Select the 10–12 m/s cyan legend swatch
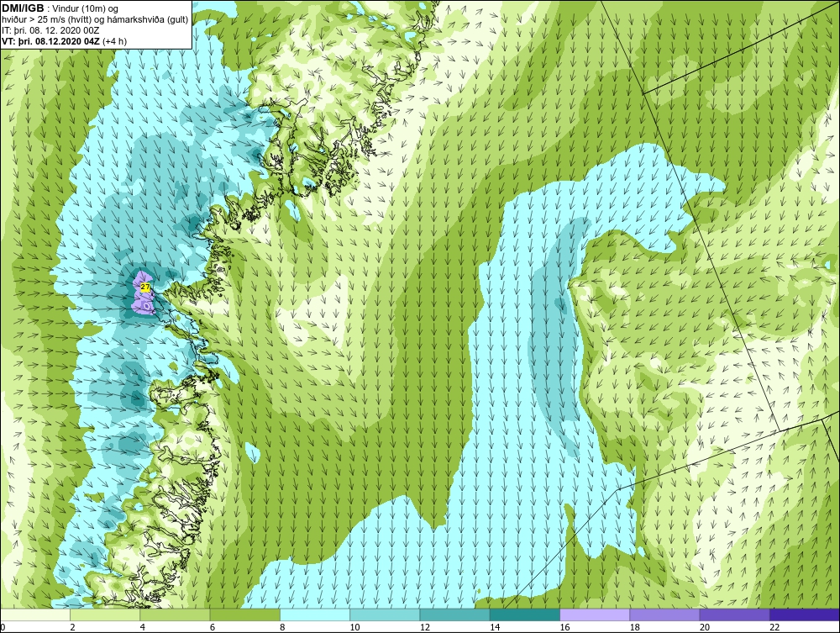The image size is (840, 633). coord(385,615)
